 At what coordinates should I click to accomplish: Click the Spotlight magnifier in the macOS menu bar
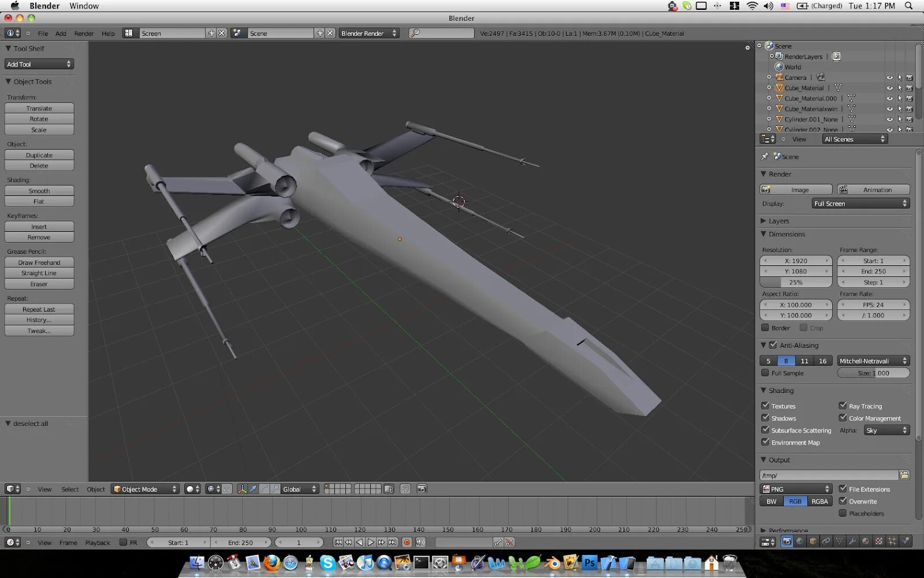pos(908,6)
